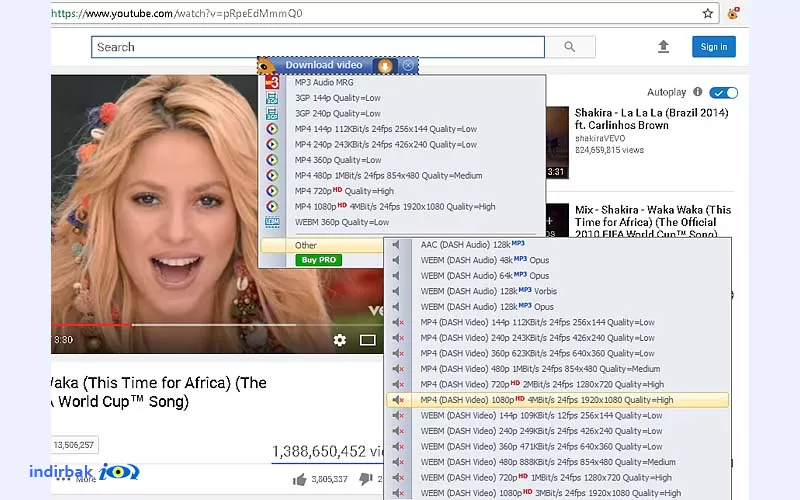Expand the Other submenu entry
Image resolution: width=800 pixels, height=500 pixels.
tap(322, 245)
